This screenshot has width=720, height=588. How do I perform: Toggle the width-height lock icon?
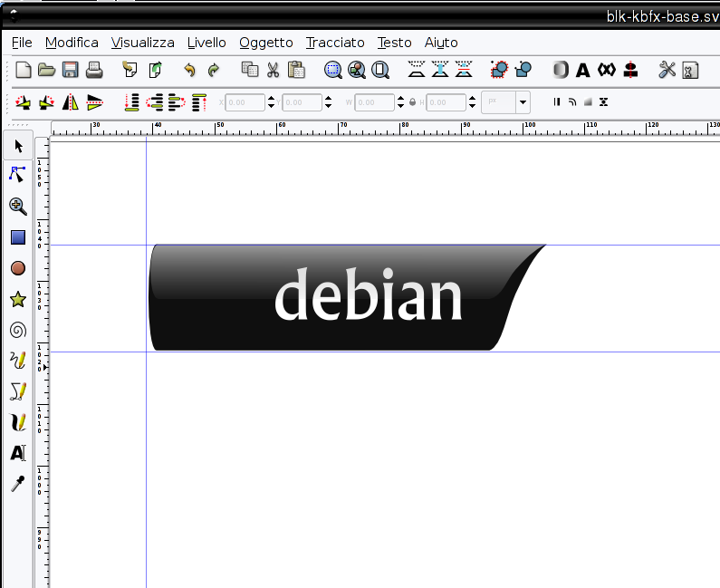coord(412,102)
